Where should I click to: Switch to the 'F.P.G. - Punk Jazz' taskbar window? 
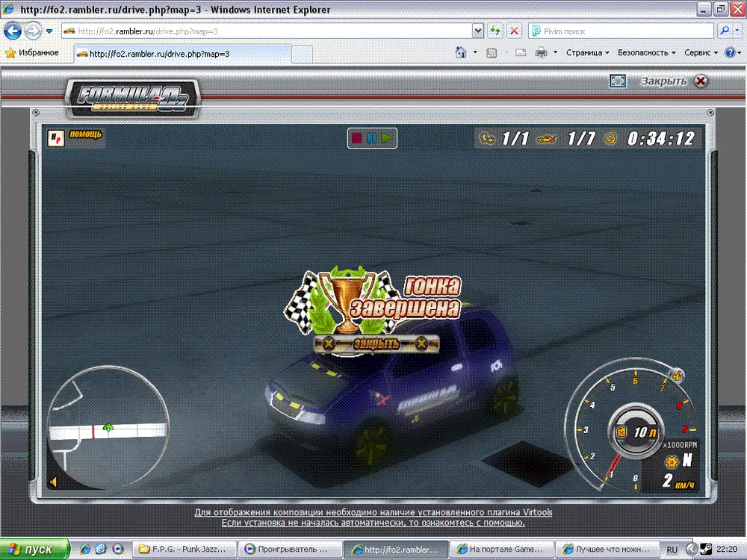pyautogui.click(x=183, y=549)
